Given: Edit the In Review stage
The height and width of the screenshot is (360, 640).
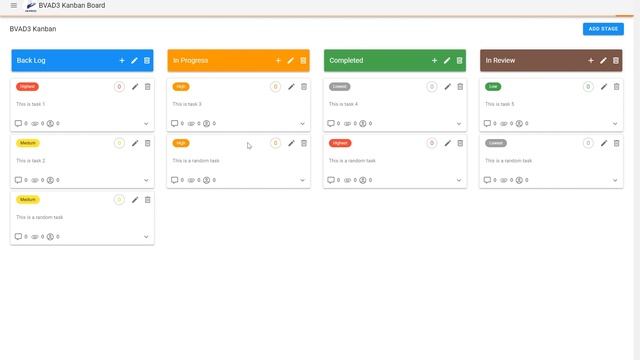Looking at the screenshot, I should 603,60.
